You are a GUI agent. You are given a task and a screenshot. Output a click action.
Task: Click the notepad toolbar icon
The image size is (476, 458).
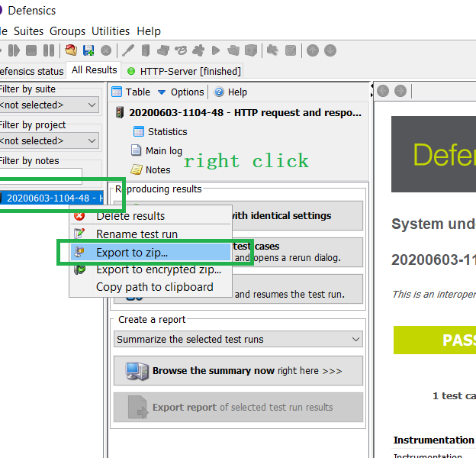[291, 50]
